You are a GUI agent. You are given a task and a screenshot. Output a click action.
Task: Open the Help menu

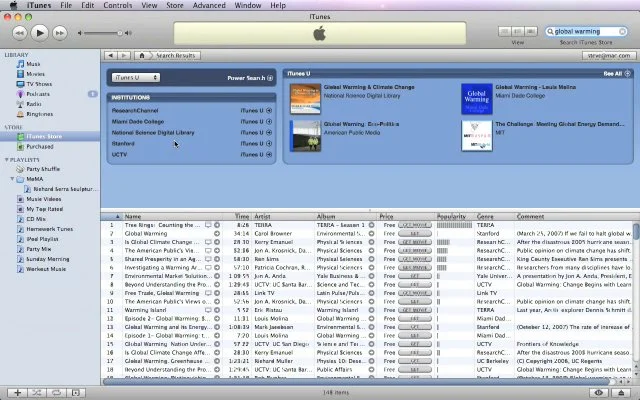click(x=278, y=5)
